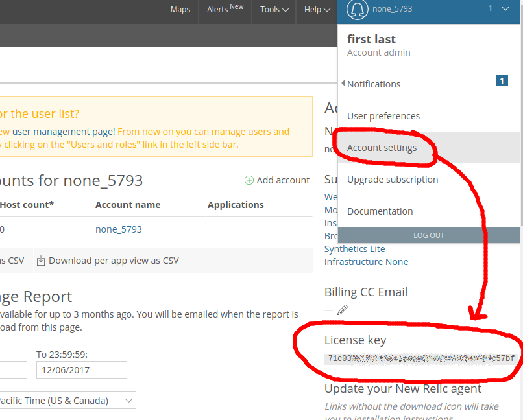Click the To date field 12/06/2017
Image resolution: width=523 pixels, height=420 pixels.
82,370
